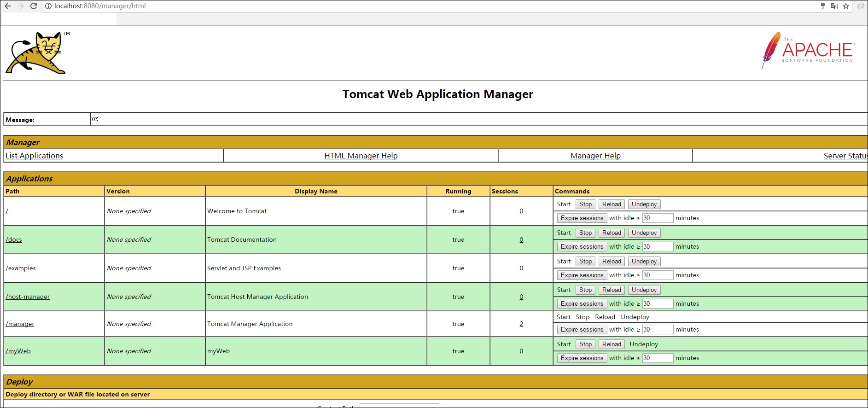Click the Apache Software Foundation logo

pyautogui.click(x=808, y=50)
